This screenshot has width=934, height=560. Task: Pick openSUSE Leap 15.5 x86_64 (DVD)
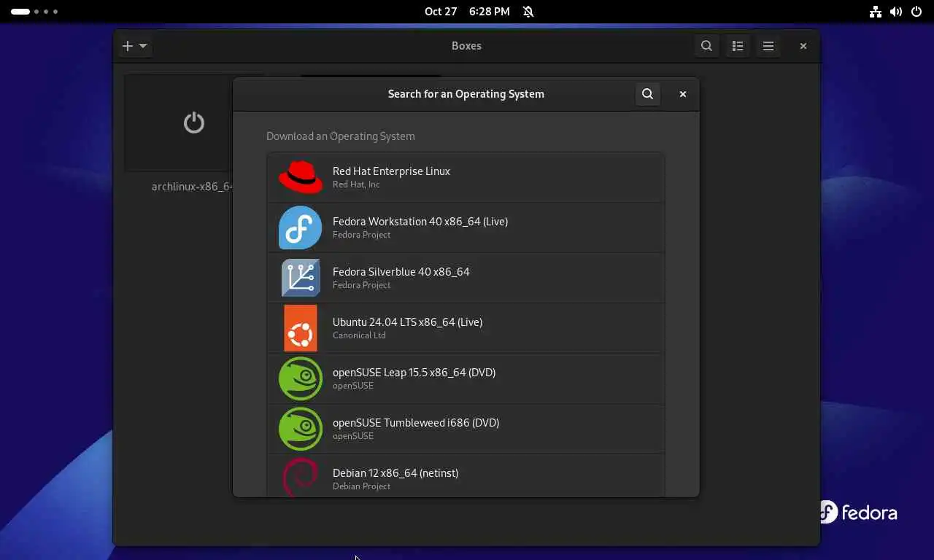(466, 378)
